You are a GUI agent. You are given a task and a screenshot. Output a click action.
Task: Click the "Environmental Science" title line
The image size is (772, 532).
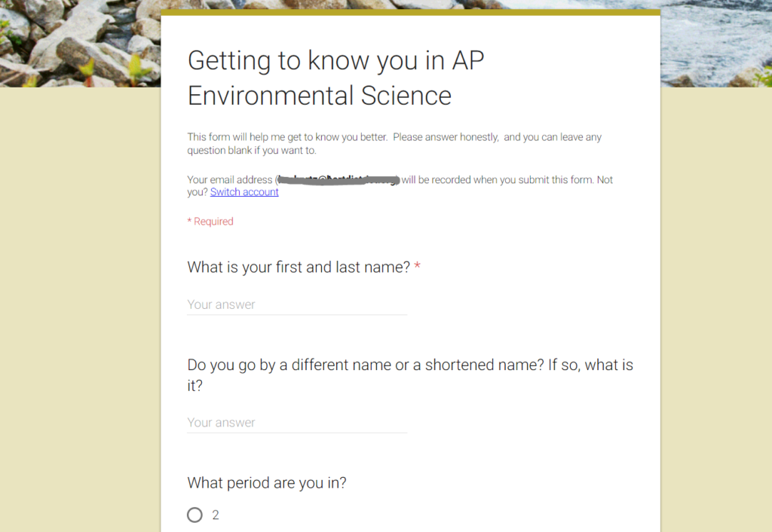[319, 96]
